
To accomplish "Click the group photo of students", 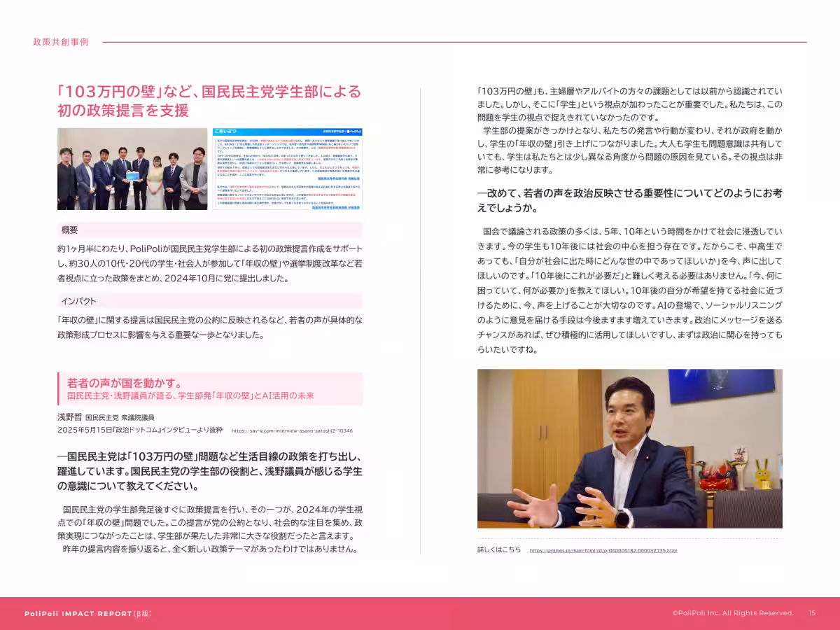I will (132, 169).
